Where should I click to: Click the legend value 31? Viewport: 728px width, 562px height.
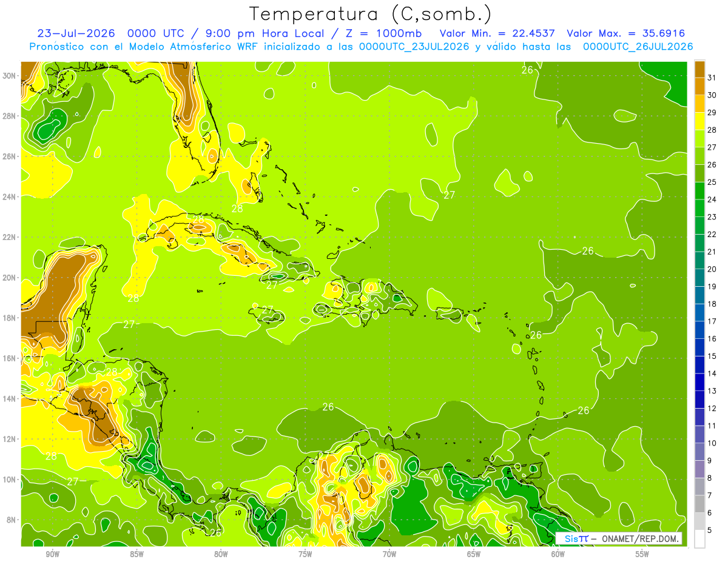[x=712, y=78]
